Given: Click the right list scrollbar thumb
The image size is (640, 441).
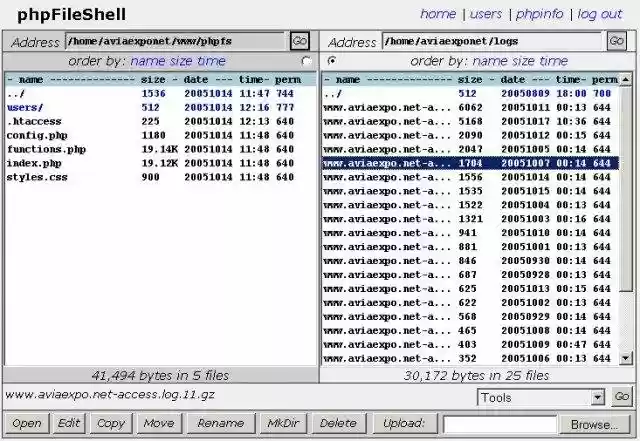Looking at the screenshot, I should [x=625, y=189].
